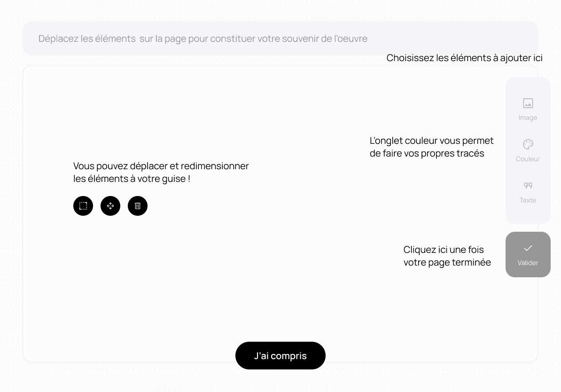Select the 'Texte' tab label
Image resolution: width=561 pixels, height=392 pixels.
(x=528, y=200)
